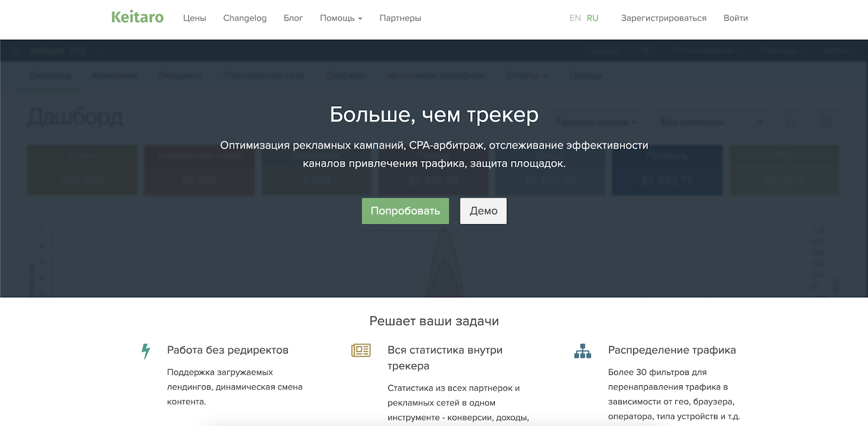Screen dimensions: 868x426
Task: Click the Войти login link
Action: [736, 18]
